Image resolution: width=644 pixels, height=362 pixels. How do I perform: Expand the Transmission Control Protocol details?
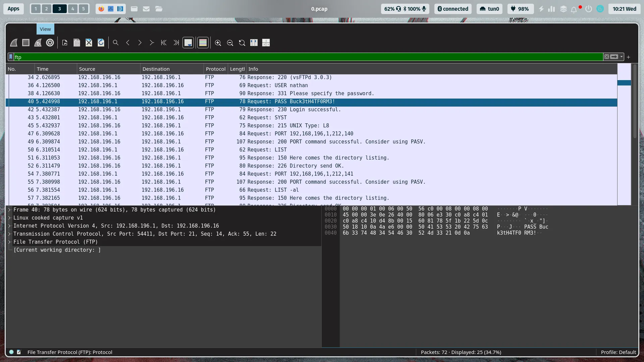(9, 234)
